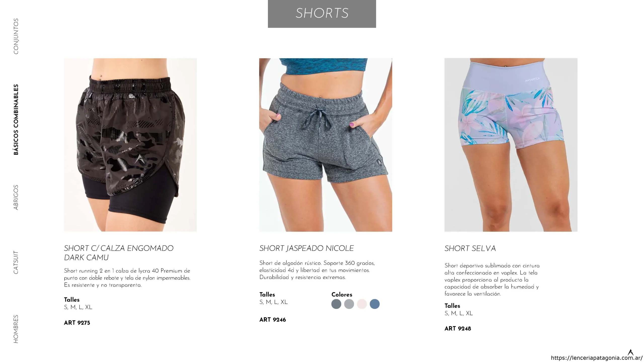This screenshot has width=644, height=362.
Task: Select the Hombres sidebar section
Action: coord(16,329)
